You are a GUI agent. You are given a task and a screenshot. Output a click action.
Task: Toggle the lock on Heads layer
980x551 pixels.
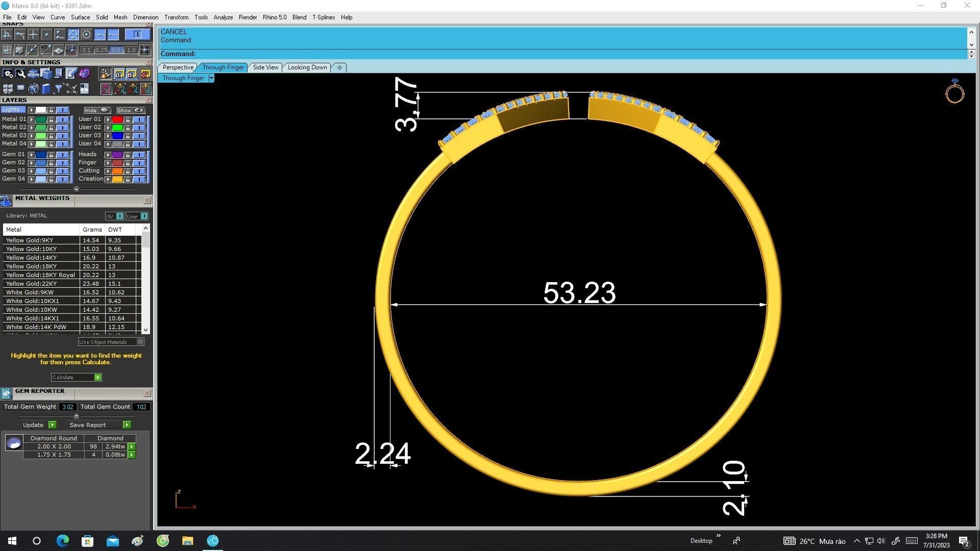(x=128, y=155)
